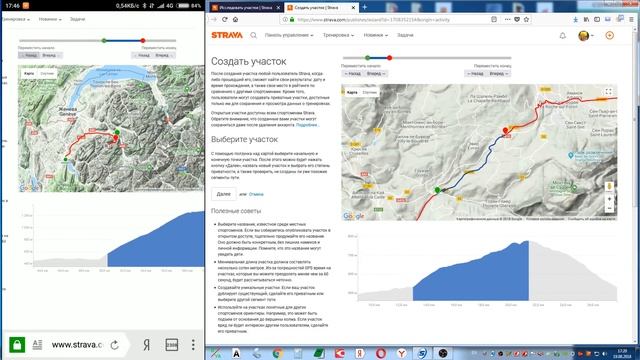
Task: Open Задачи menu on desktop Strava
Action: (x=405, y=35)
